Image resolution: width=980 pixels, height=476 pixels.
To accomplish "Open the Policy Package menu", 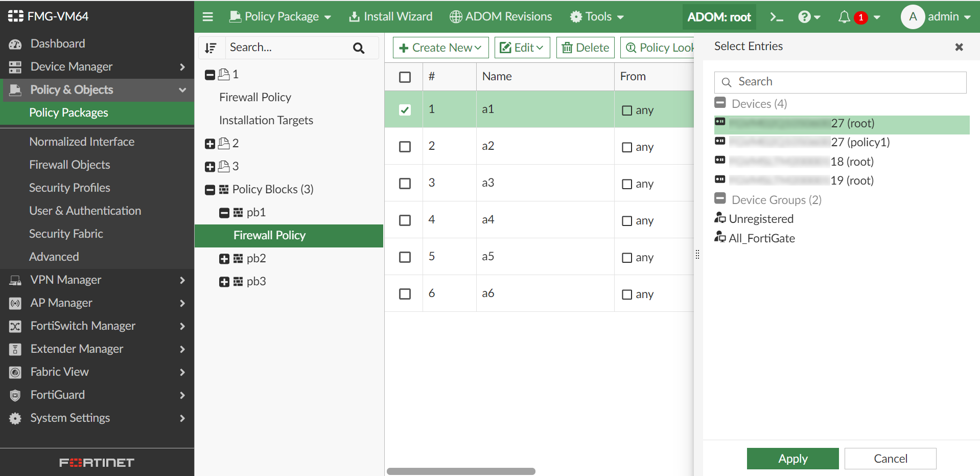I will [x=280, y=16].
